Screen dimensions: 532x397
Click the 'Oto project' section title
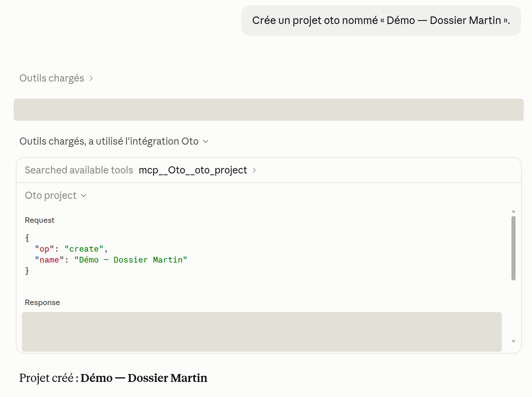click(x=51, y=195)
